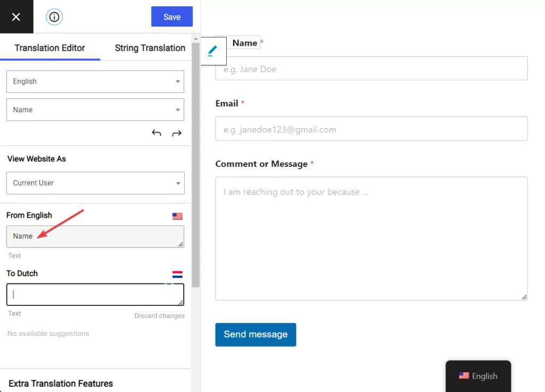The height and width of the screenshot is (392, 545).
Task: Click the Name form label
Action: point(245,43)
